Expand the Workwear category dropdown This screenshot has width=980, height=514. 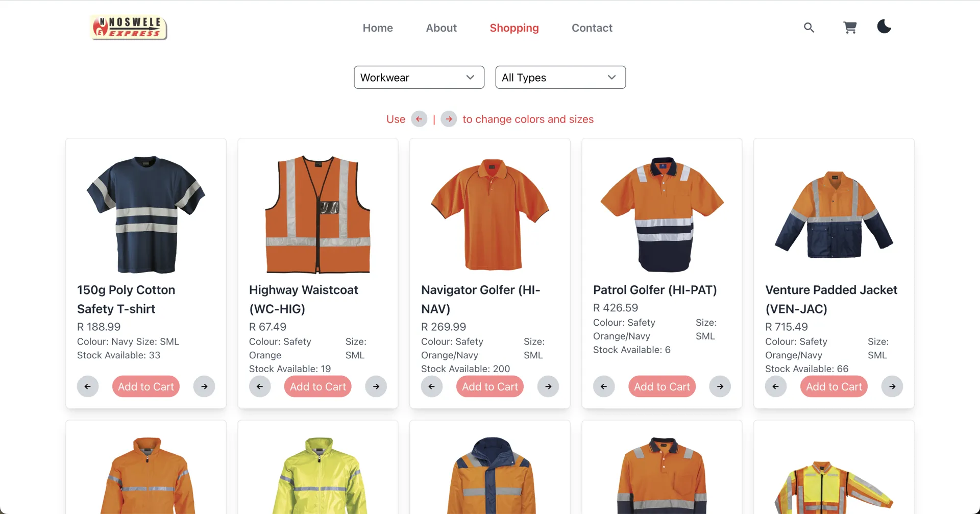[x=419, y=77]
